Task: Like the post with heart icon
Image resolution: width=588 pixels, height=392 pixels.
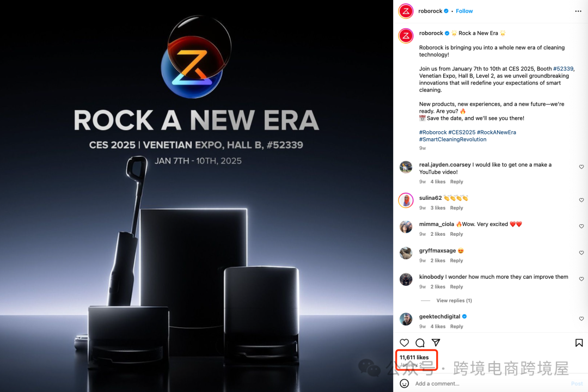Action: [x=404, y=342]
